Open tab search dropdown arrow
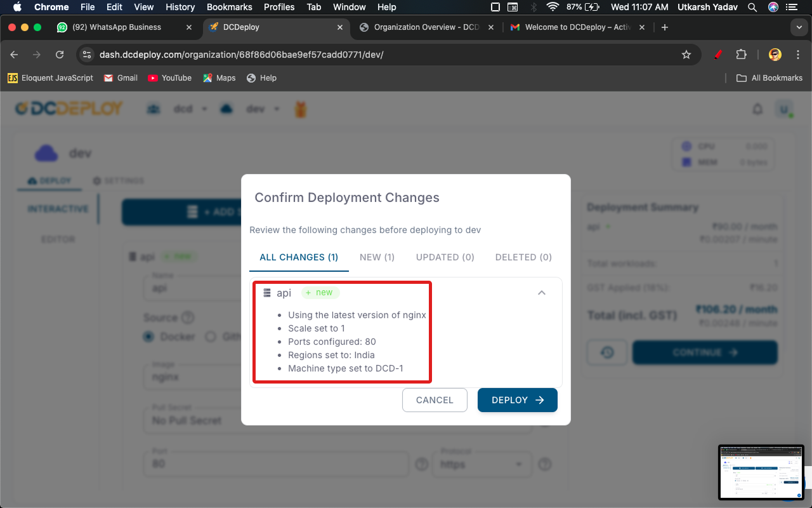 (799, 27)
